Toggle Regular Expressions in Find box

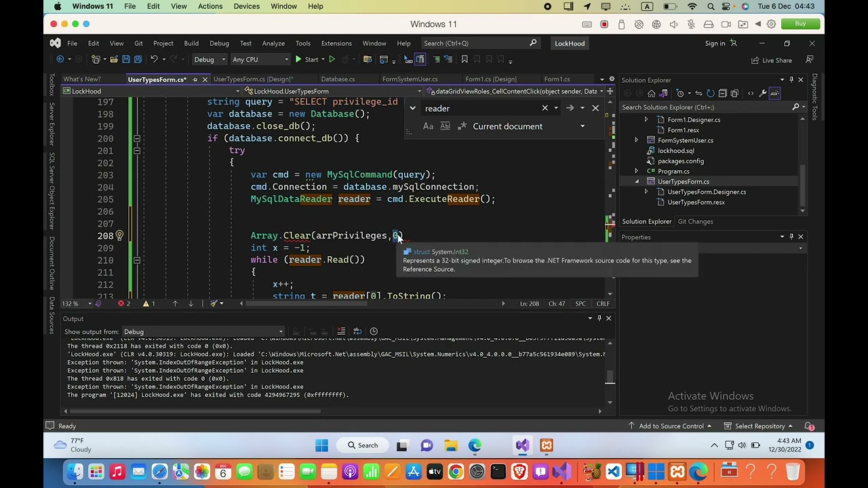[x=462, y=126]
